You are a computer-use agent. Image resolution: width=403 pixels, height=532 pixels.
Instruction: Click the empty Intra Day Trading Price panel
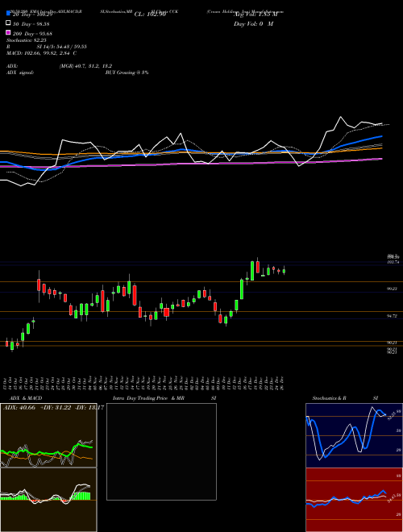(x=161, y=451)
